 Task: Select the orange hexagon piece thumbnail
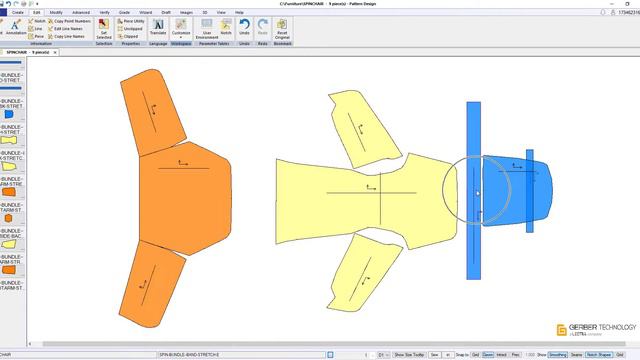(x=8, y=218)
